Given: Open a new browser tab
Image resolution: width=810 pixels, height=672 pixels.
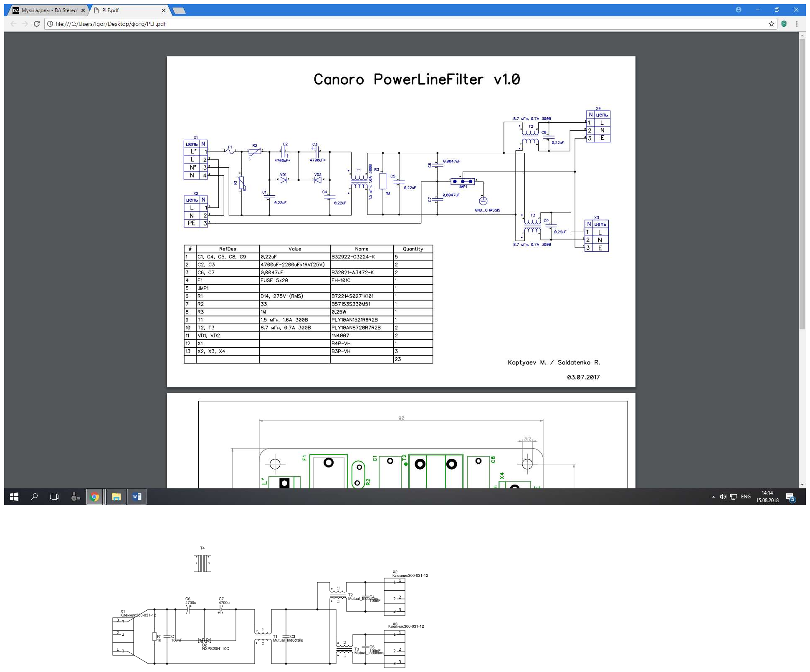Looking at the screenshot, I should (179, 10).
